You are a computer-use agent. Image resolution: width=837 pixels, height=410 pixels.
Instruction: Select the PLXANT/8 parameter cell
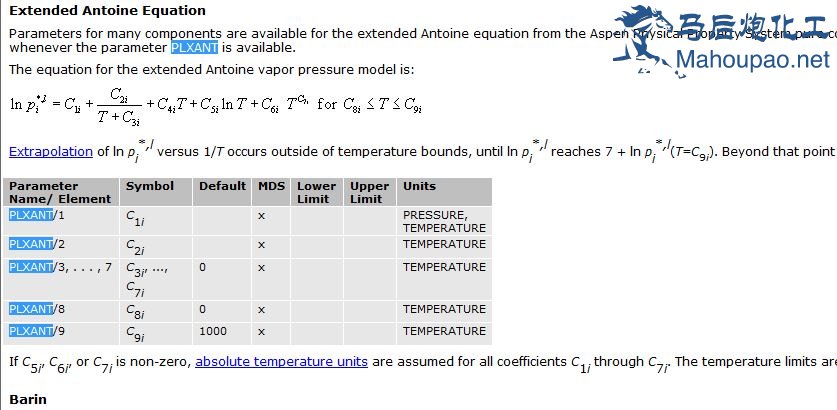pos(37,309)
